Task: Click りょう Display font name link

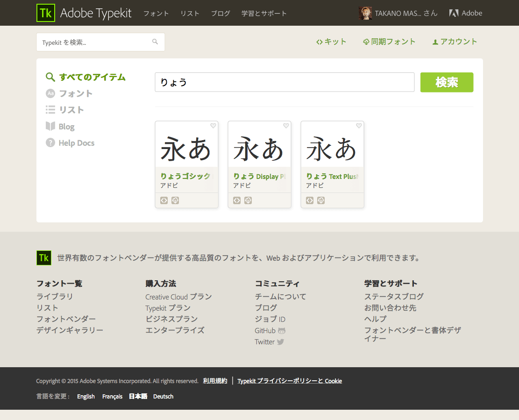Action: click(x=259, y=177)
